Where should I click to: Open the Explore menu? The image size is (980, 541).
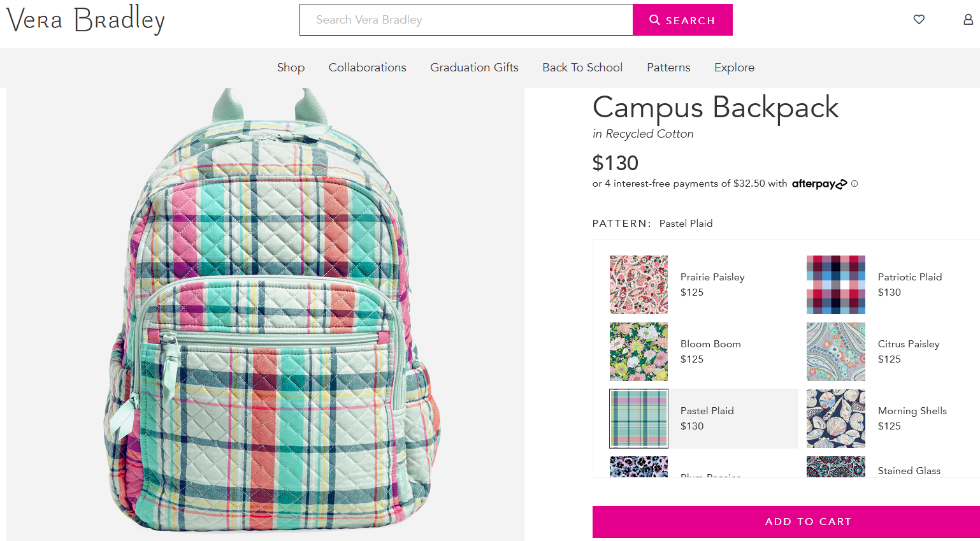pos(734,68)
